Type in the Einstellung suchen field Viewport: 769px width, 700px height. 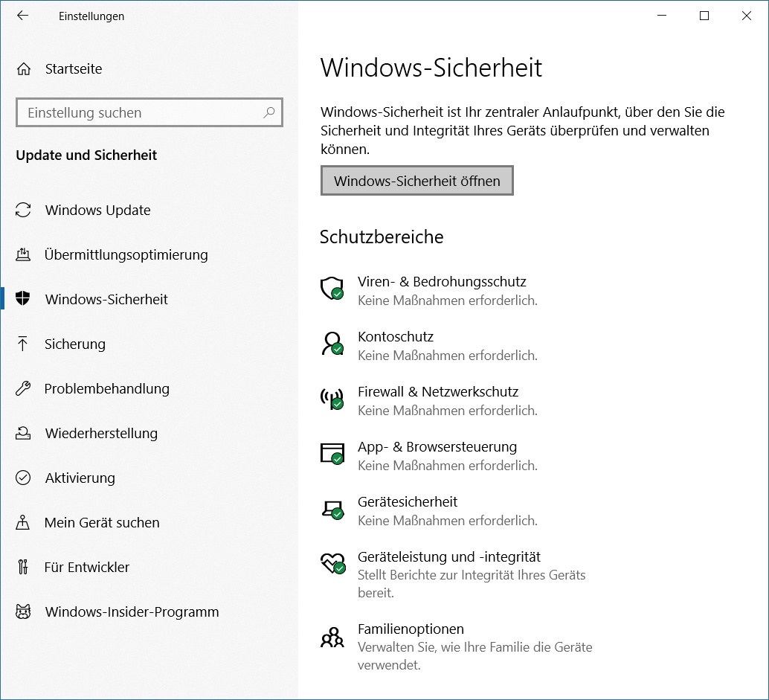pyautogui.click(x=141, y=113)
